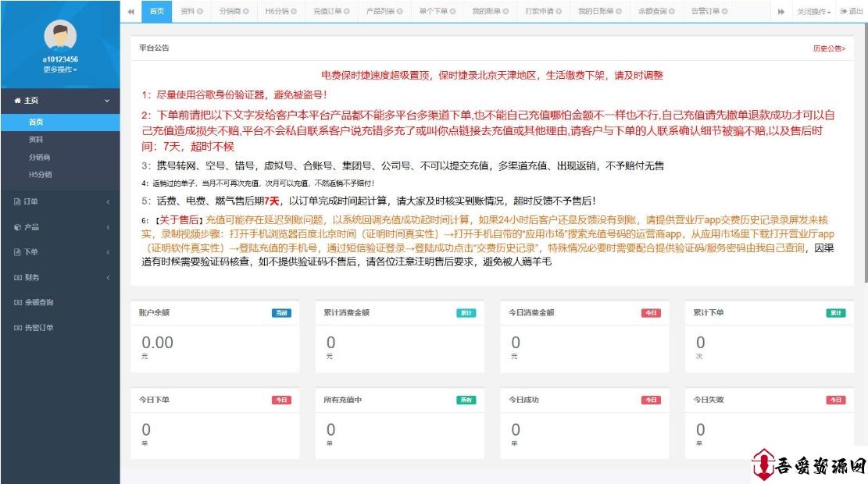
Task: Click the 账户余额 value 0.00
Action: [158, 343]
